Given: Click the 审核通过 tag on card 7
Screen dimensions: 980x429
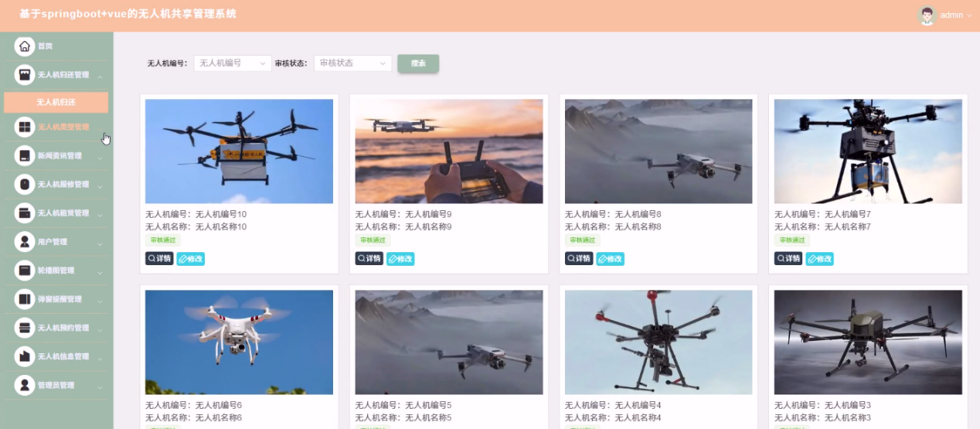Looking at the screenshot, I should (791, 240).
